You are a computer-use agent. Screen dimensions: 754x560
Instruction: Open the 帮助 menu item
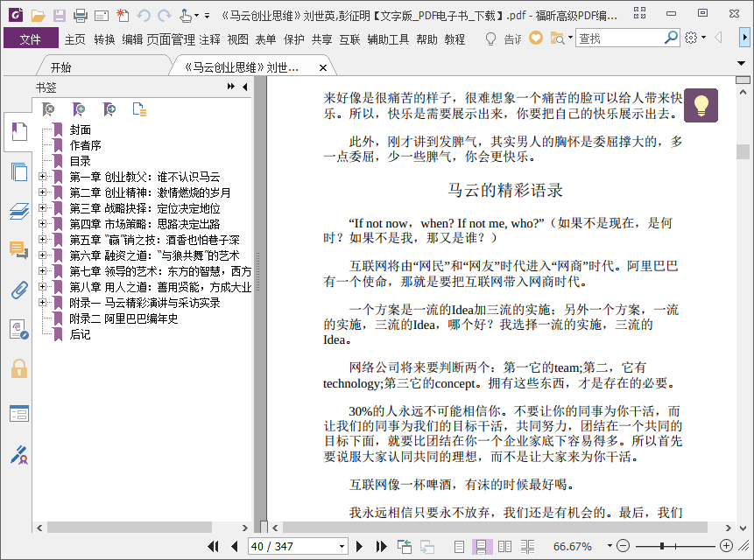pos(426,39)
